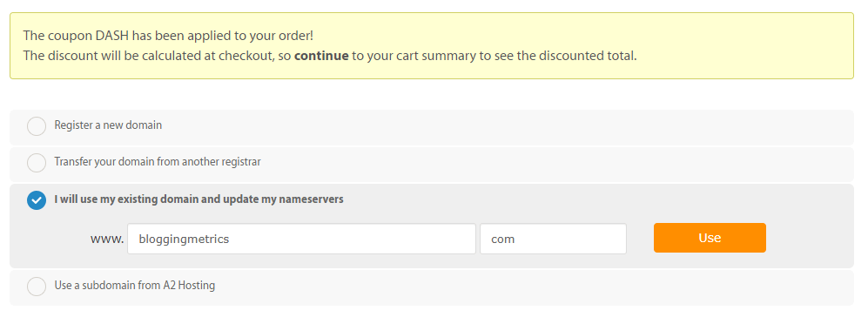Image resolution: width=868 pixels, height=324 pixels.
Task: Click the existing domain and nameservers label
Action: pos(198,199)
